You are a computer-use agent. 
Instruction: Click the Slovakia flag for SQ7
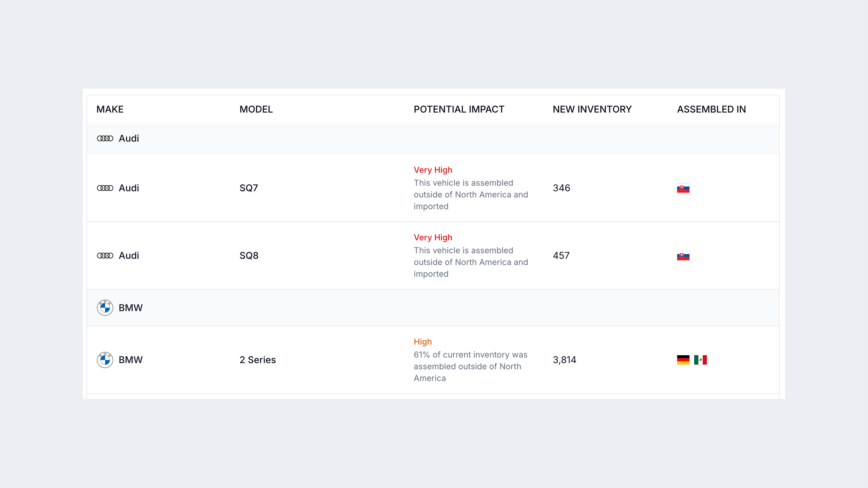coord(683,188)
